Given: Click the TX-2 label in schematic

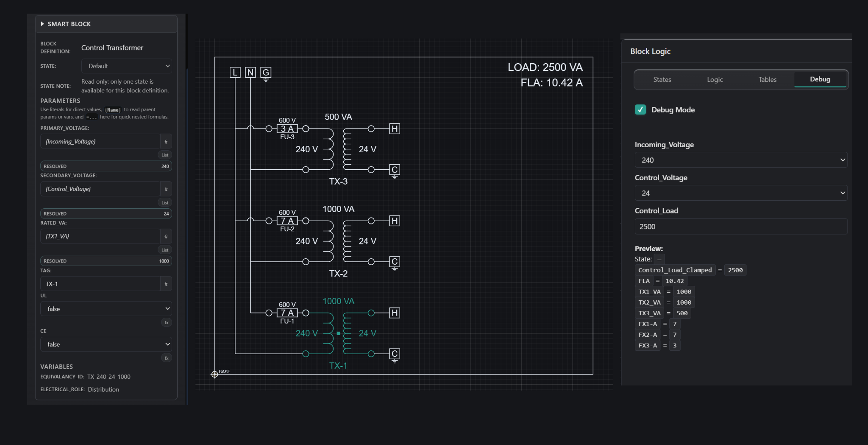Looking at the screenshot, I should (x=338, y=274).
